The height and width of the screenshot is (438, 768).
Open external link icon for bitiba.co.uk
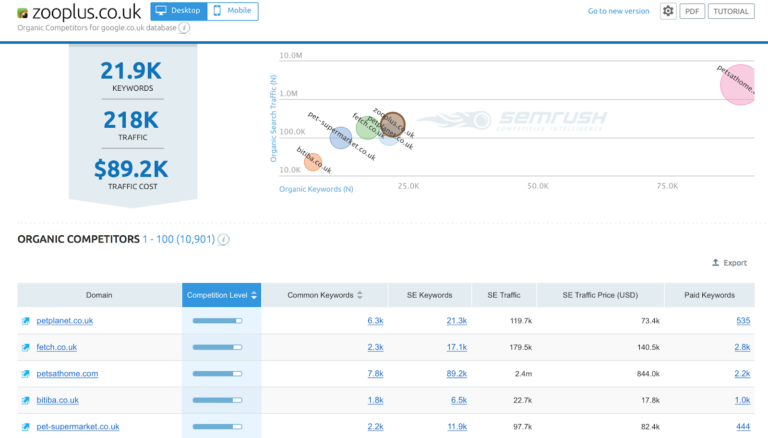click(x=25, y=400)
